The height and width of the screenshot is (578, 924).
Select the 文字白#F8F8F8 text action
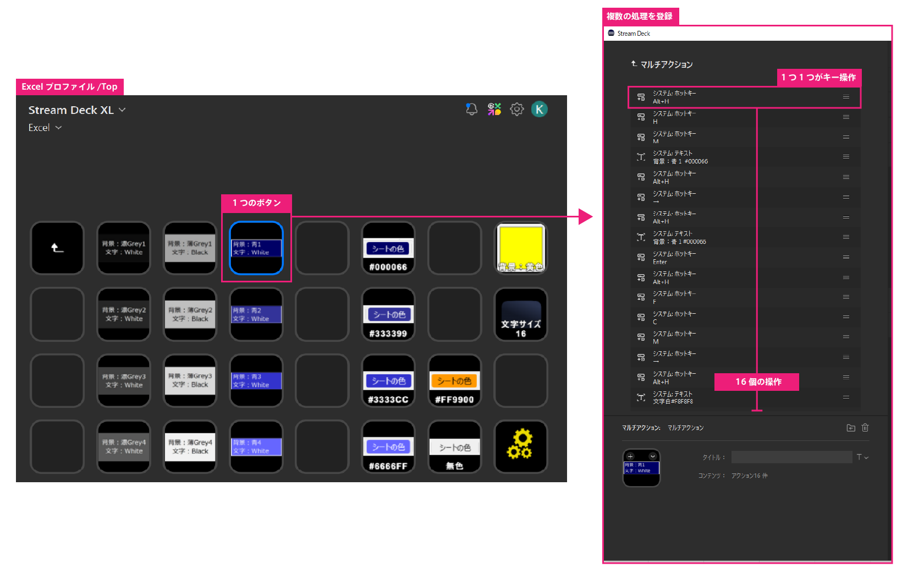(744, 397)
